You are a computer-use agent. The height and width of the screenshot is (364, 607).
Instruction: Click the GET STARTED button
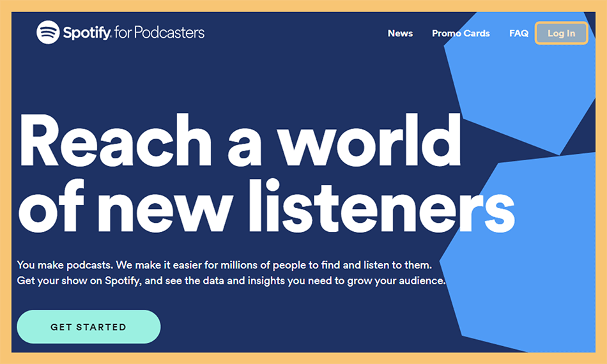[89, 327]
